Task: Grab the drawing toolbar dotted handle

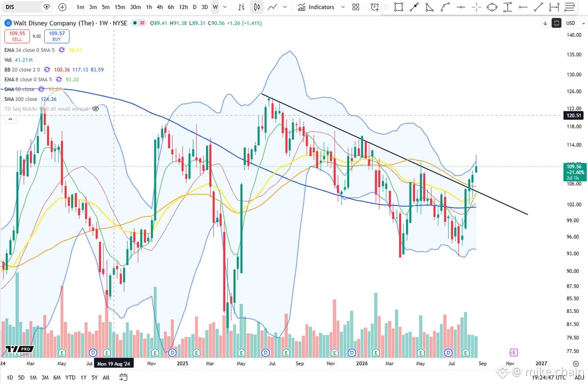Action: [386, 7]
